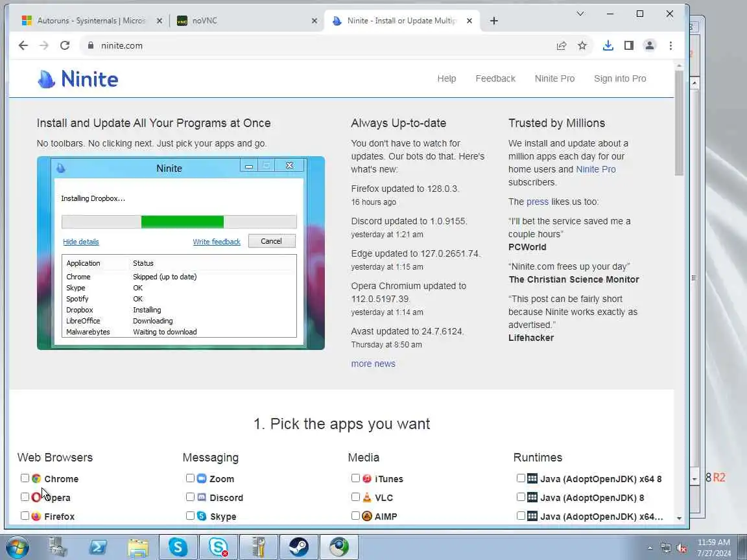The height and width of the screenshot is (560, 747).
Task: Click the Zoom app icon in Messaging
Action: coord(202,478)
